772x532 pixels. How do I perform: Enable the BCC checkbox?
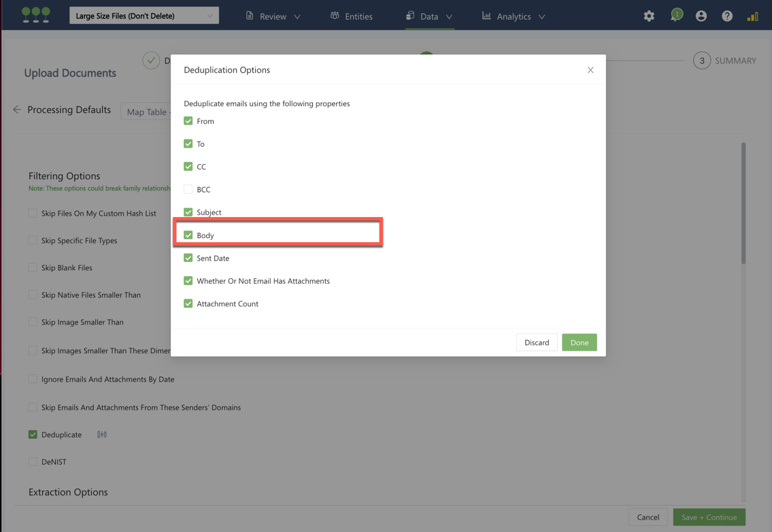(188, 190)
